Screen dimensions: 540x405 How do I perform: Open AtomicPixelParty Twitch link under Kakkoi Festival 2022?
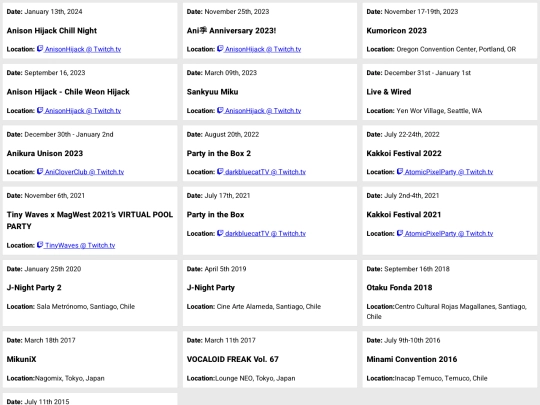[x=445, y=172]
